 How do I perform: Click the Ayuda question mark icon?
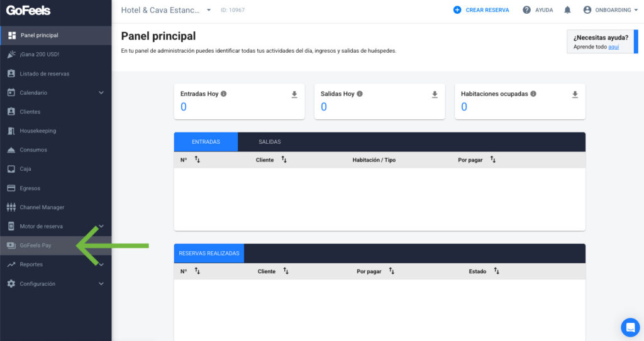527,10
